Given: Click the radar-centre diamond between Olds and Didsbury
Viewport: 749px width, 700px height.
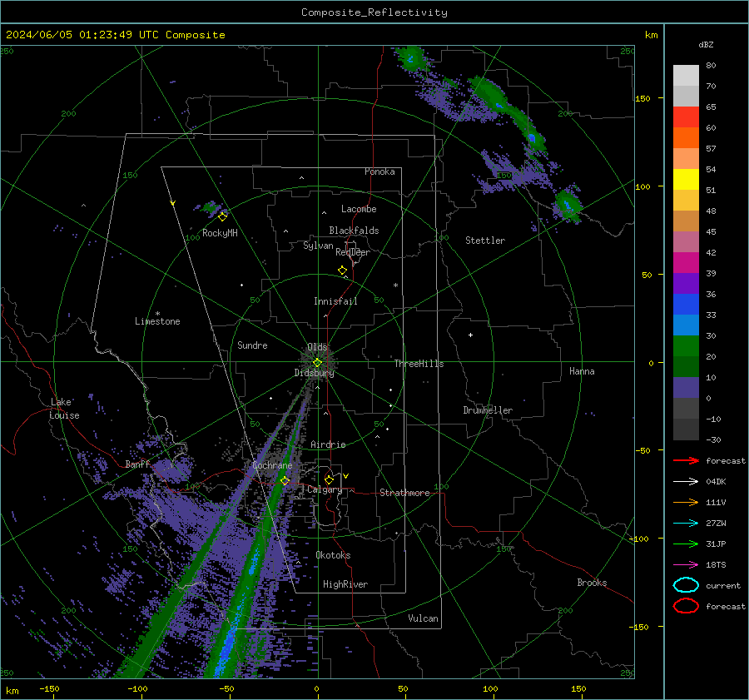Looking at the screenshot, I should [317, 363].
